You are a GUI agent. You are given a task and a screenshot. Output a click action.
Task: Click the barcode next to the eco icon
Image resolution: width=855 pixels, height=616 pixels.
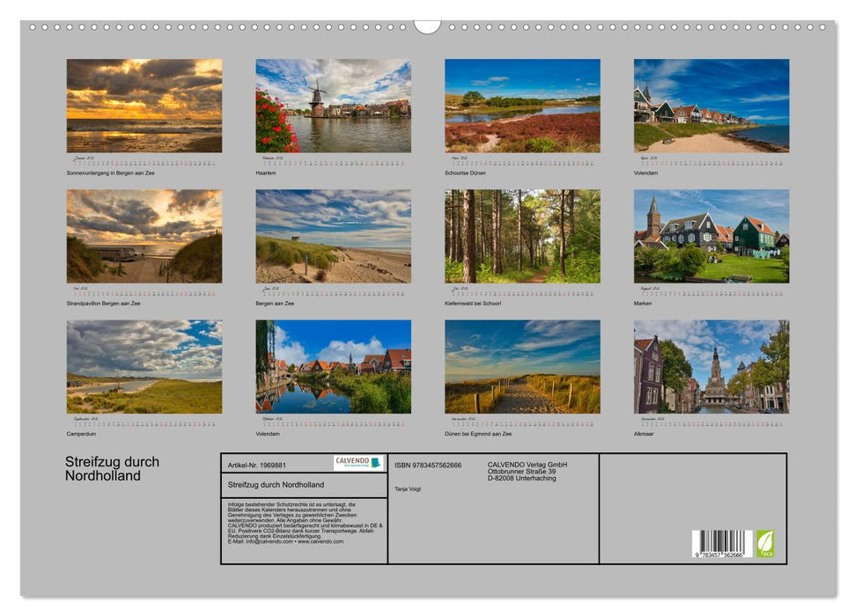721,543
